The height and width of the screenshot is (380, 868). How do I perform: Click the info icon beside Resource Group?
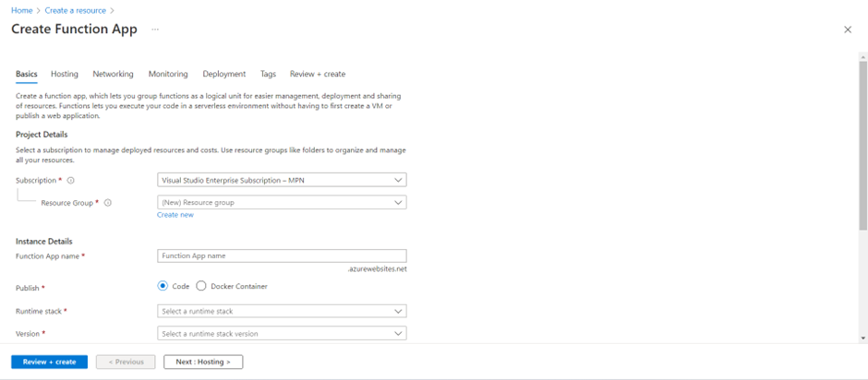108,203
